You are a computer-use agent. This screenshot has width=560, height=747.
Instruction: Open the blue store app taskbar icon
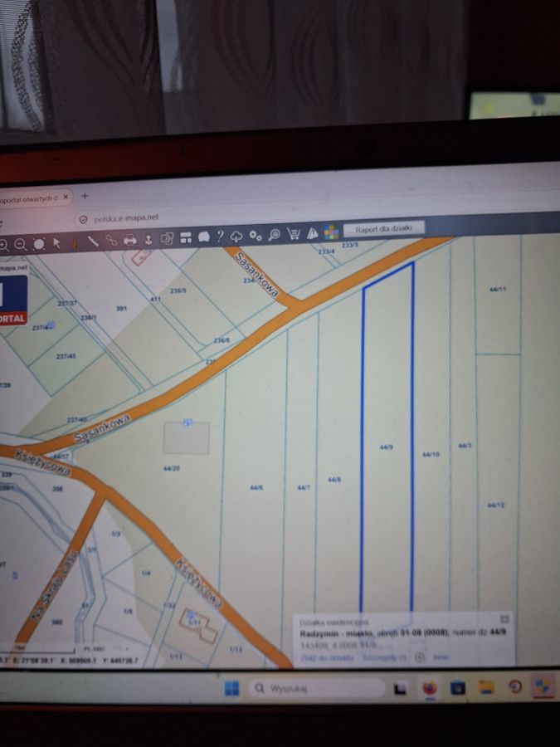(458, 687)
